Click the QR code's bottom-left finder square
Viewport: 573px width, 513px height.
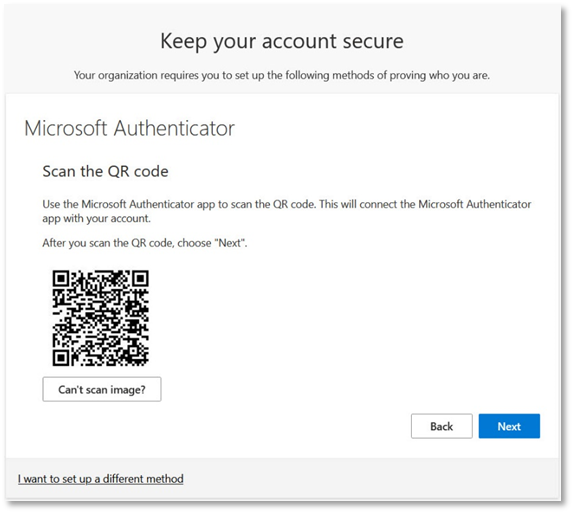click(x=61, y=358)
